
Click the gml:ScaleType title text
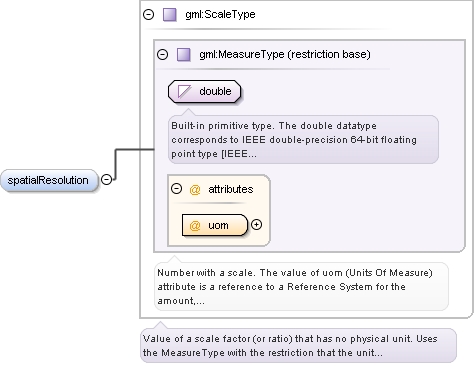pos(220,14)
